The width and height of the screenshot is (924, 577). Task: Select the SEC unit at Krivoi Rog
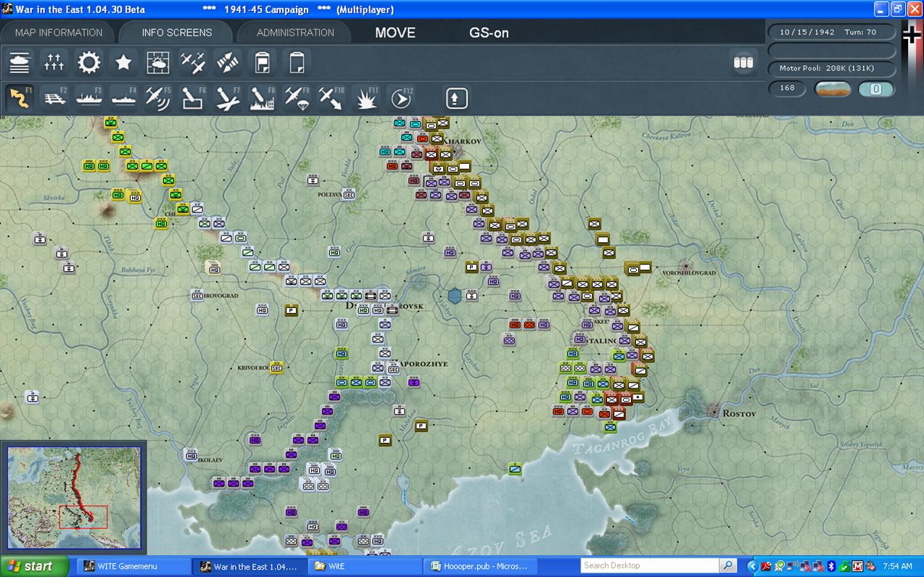(276, 368)
